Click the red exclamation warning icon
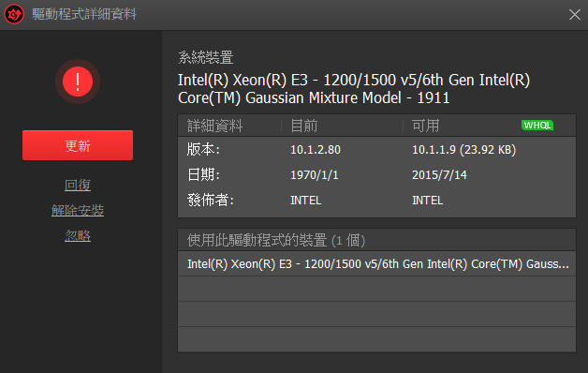This screenshot has width=588, height=373. tap(78, 82)
